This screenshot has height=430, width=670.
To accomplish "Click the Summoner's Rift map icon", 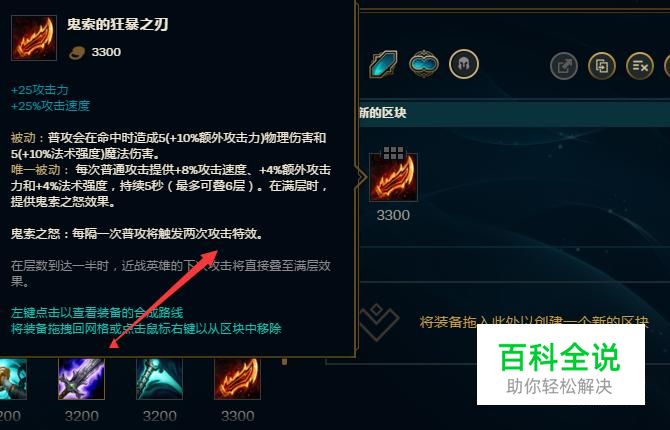I will [x=383, y=64].
